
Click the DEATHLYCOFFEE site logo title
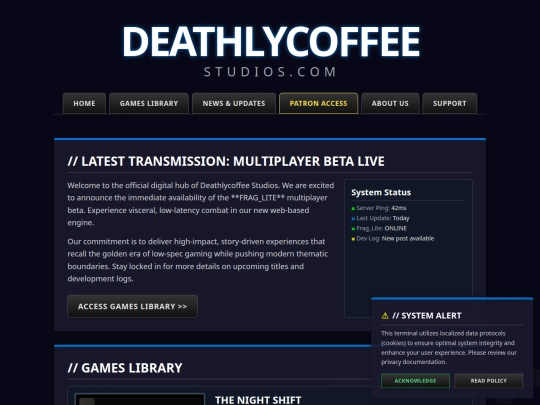click(x=271, y=41)
